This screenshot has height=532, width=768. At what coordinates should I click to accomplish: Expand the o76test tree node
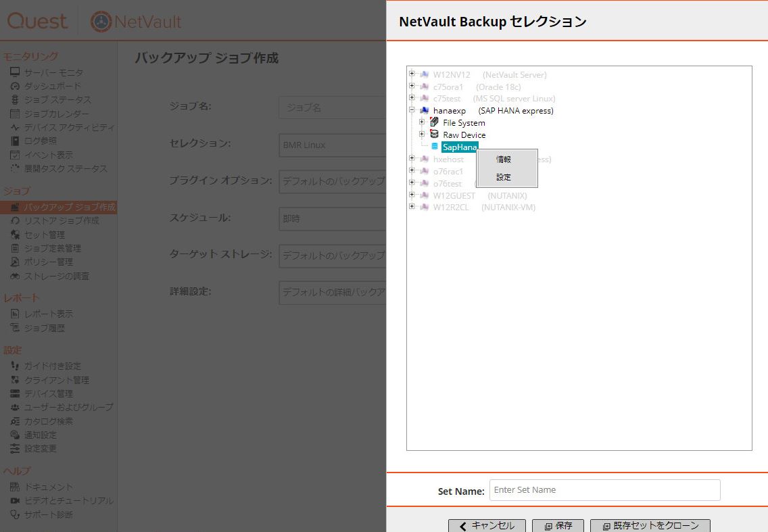point(412,183)
